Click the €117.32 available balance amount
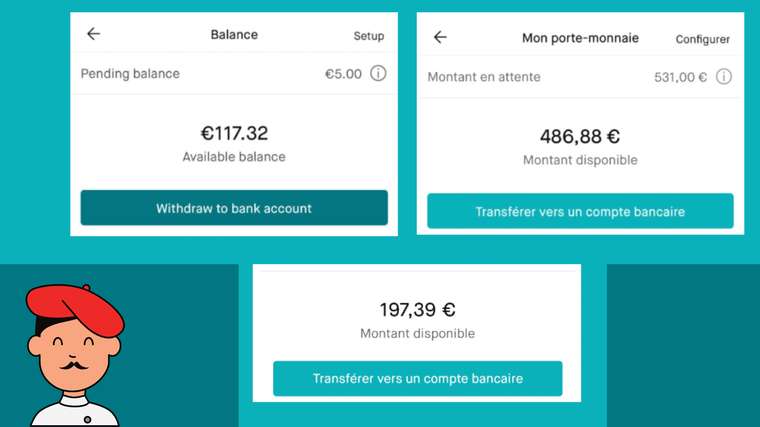The height and width of the screenshot is (427, 760). pos(234,133)
